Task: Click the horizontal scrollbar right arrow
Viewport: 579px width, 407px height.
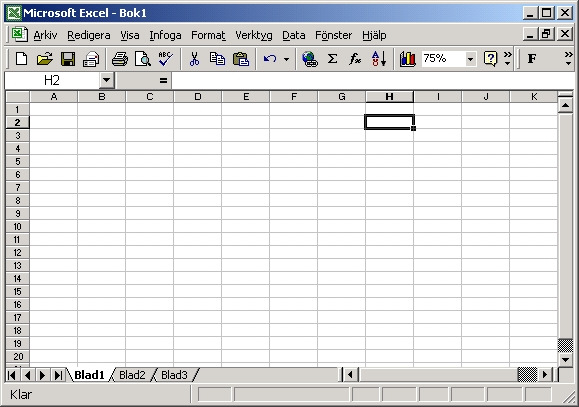Action: 545,375
